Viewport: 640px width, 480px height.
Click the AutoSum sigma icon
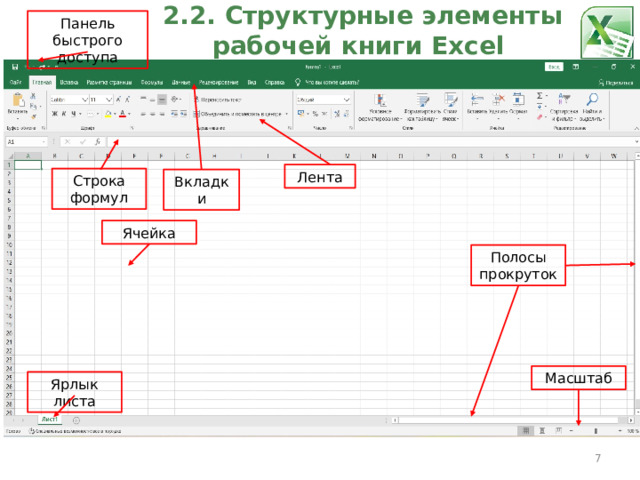point(540,96)
